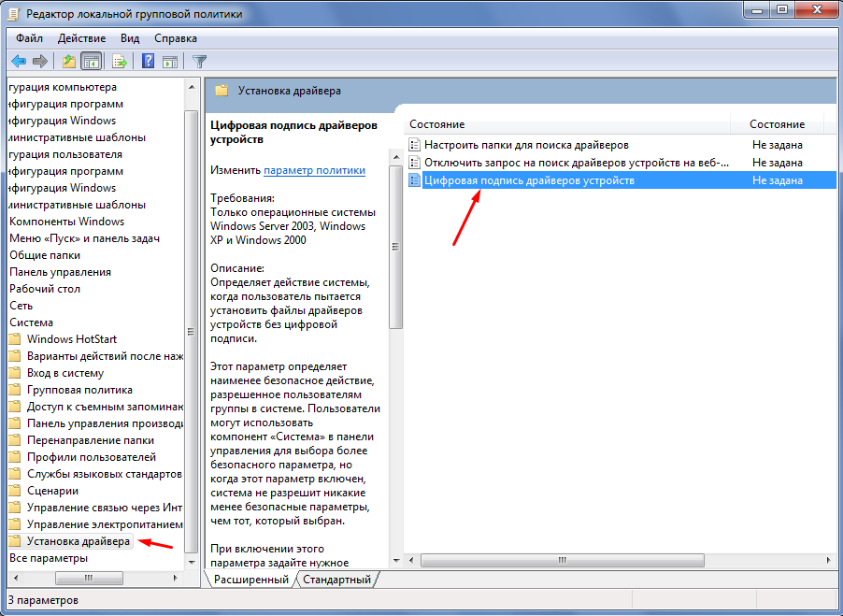Open Панель управления производи folder
The image size is (843, 616).
[x=105, y=423]
